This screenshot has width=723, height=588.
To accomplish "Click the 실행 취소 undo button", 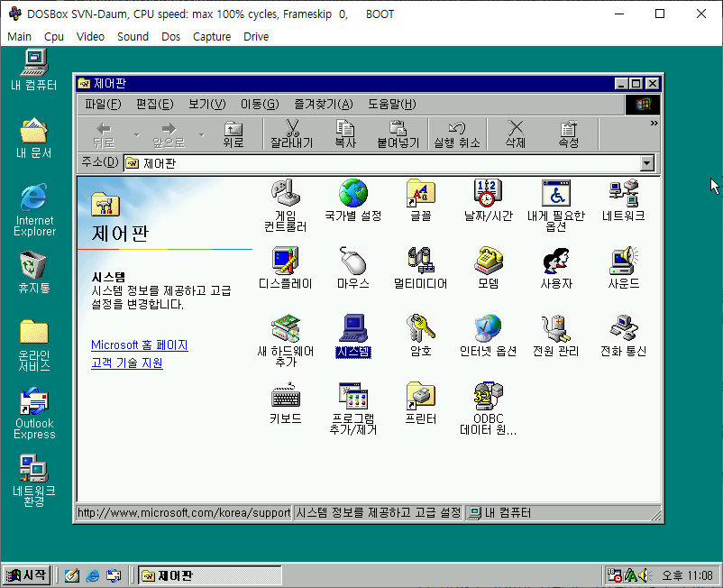I will (x=457, y=134).
